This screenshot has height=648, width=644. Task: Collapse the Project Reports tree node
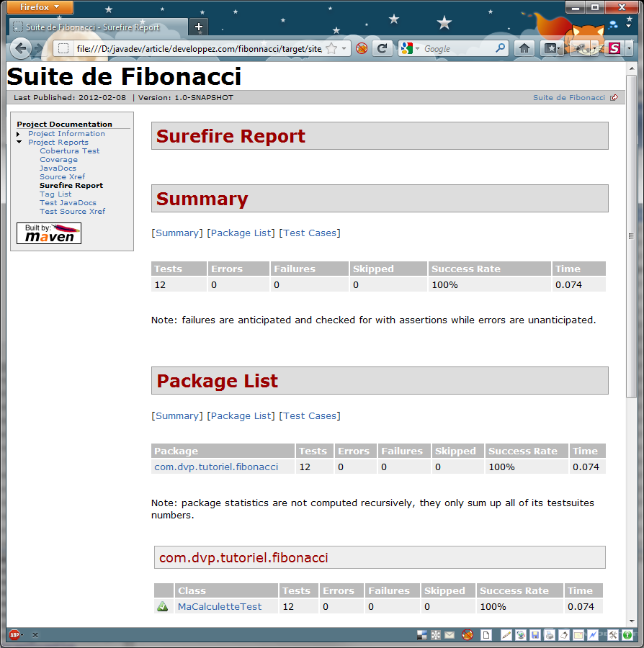(x=19, y=143)
